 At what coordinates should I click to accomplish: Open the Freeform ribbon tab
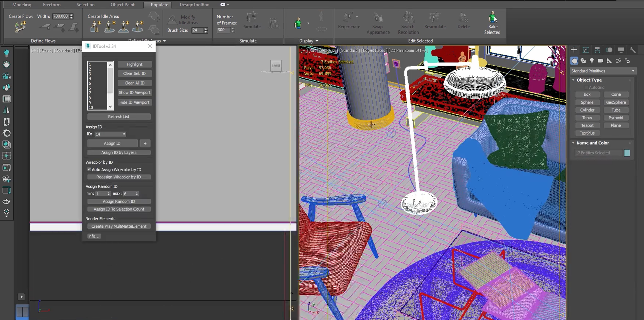click(52, 5)
